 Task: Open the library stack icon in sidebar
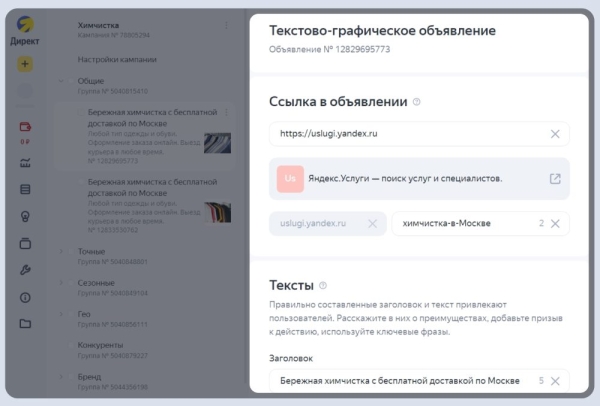[25, 243]
